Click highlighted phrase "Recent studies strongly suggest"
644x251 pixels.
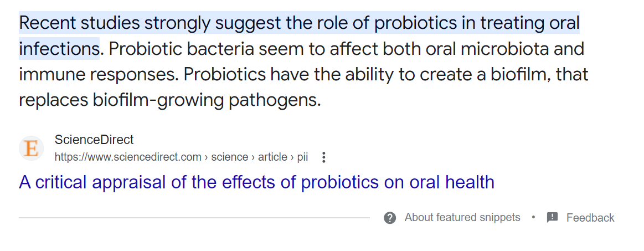(115, 23)
